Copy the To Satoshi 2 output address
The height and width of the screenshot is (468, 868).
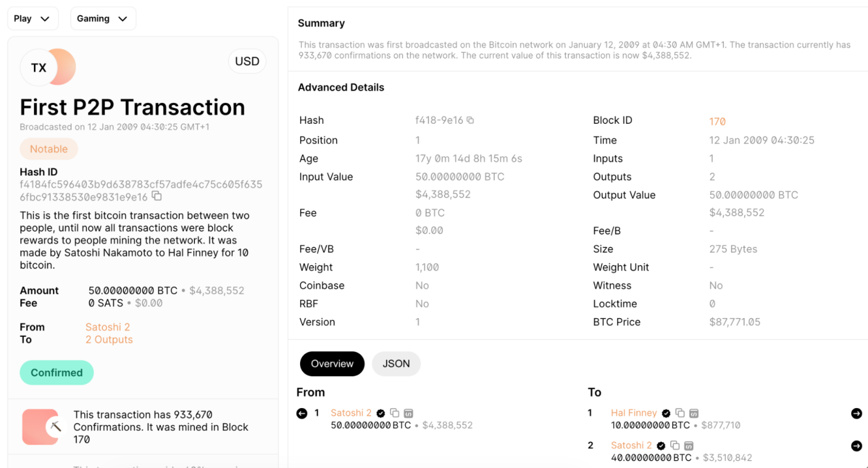click(x=675, y=445)
